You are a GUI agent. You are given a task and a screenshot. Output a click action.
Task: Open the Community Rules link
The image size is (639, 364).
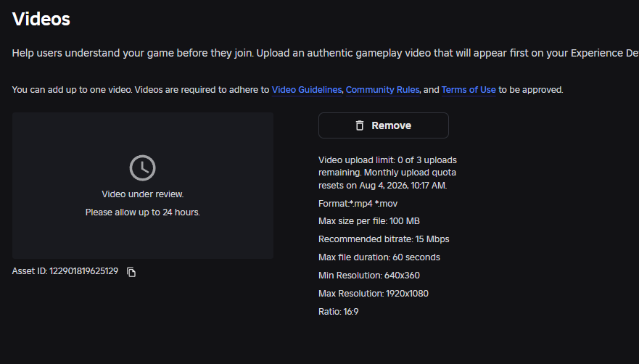tap(383, 90)
